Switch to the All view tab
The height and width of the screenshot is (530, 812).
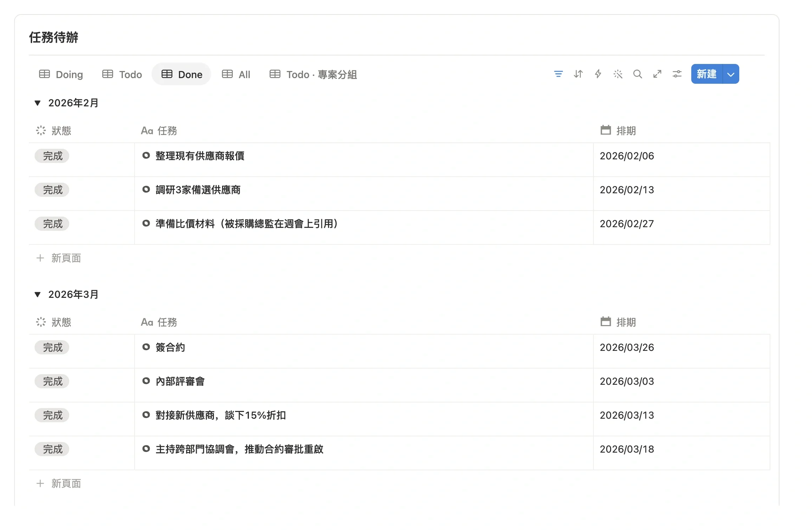tap(236, 74)
